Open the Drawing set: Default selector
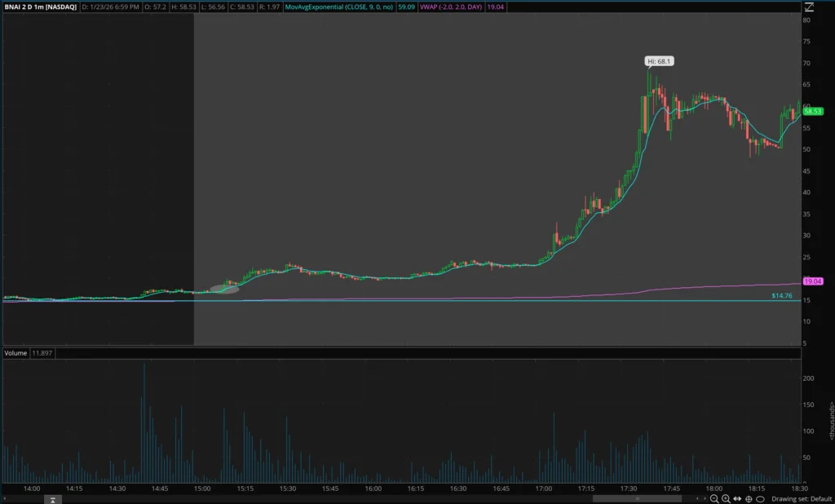 801,498
